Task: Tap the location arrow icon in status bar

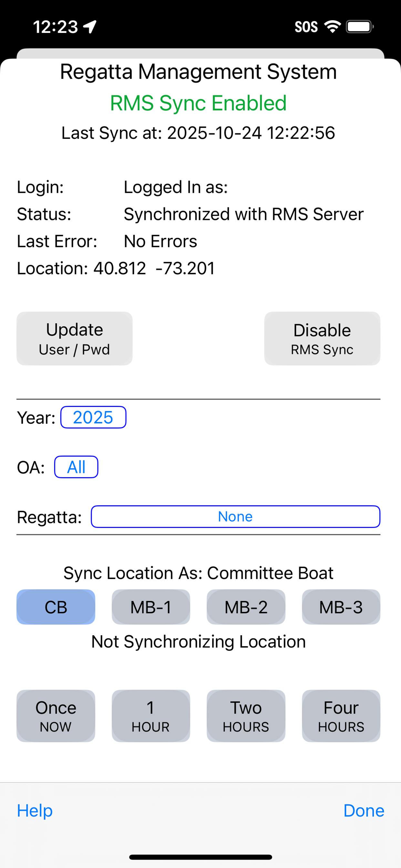Action: coord(90,27)
